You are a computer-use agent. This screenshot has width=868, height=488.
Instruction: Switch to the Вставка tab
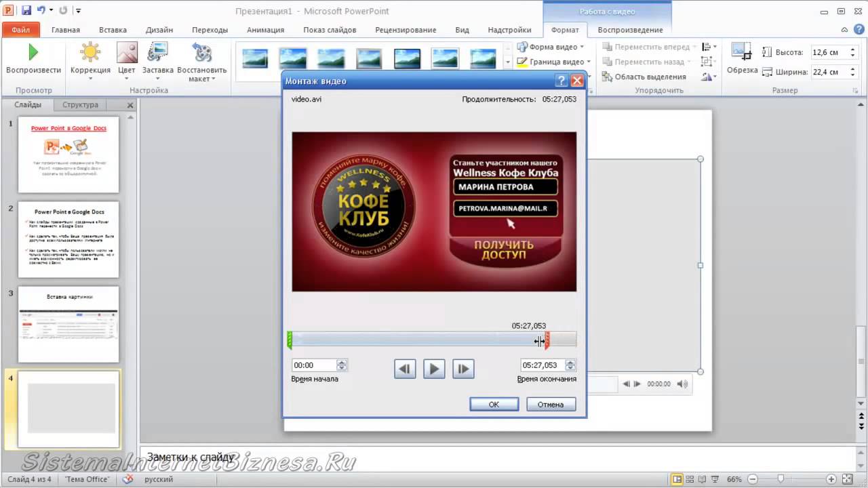113,30
